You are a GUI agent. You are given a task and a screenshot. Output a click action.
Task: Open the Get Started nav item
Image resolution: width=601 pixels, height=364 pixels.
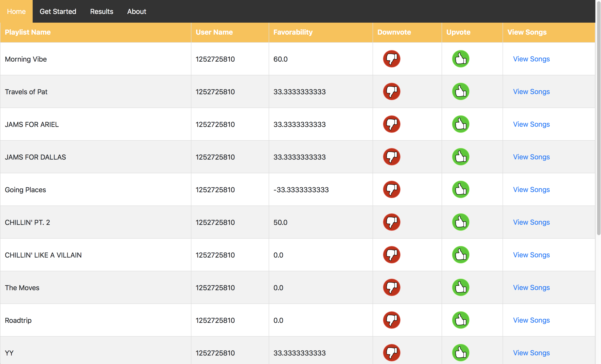pyautogui.click(x=58, y=12)
